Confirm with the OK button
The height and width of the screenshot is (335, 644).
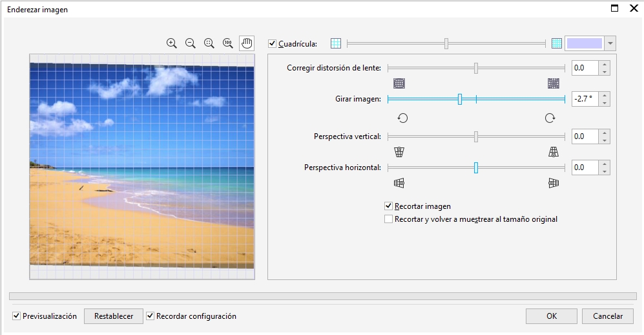551,316
